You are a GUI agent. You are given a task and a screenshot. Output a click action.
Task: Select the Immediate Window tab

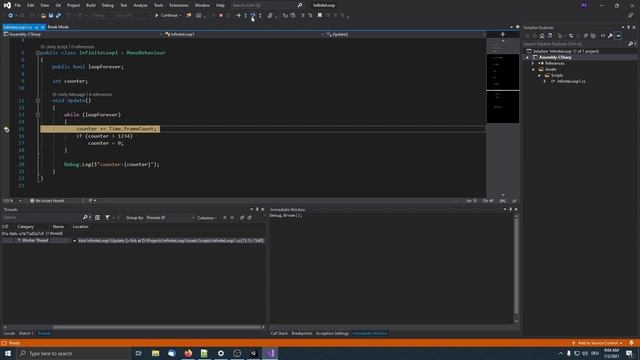click(370, 333)
